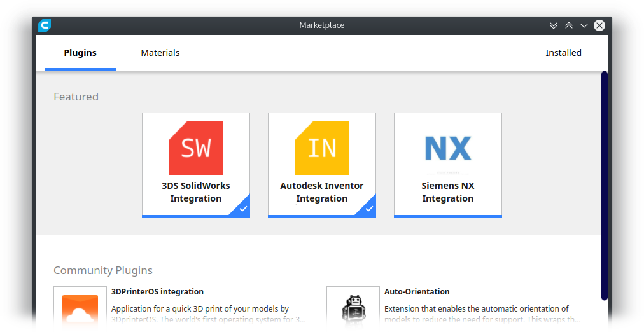
Task: Close the Marketplace window
Action: point(599,25)
